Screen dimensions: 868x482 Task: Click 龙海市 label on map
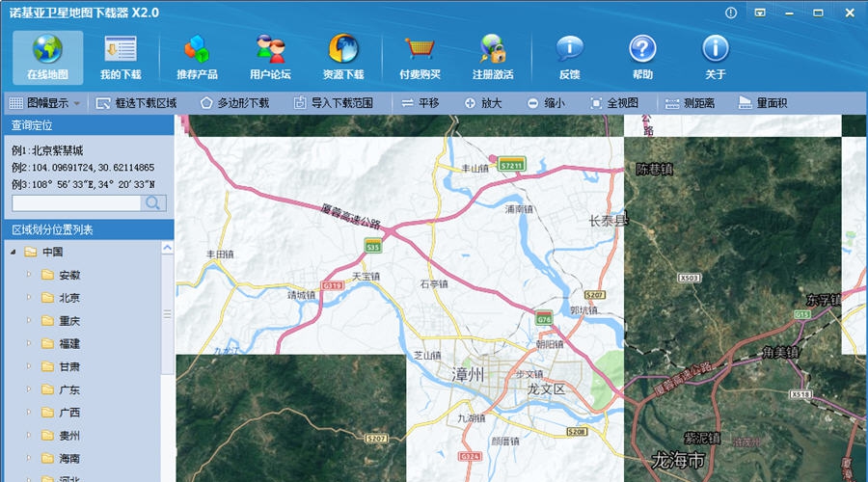pyautogui.click(x=678, y=461)
